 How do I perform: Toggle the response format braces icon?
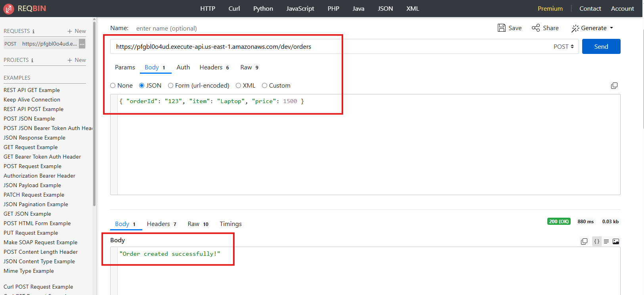click(x=597, y=241)
